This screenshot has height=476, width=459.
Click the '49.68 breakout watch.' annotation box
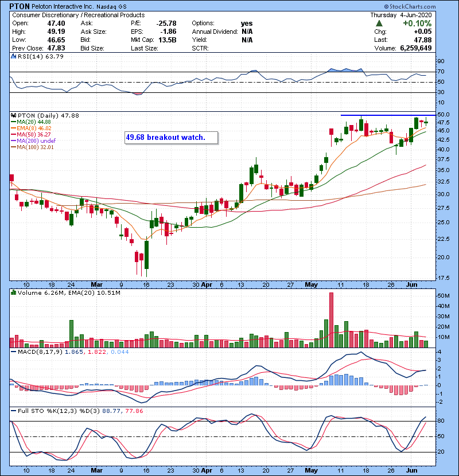pyautogui.click(x=172, y=138)
